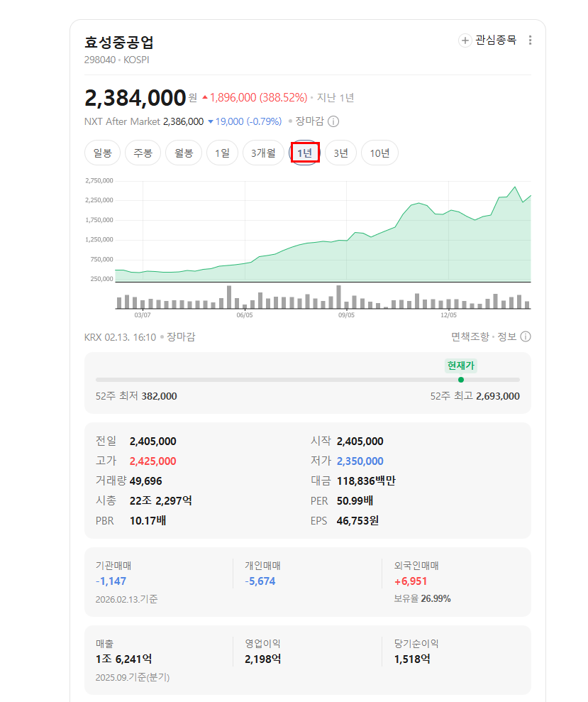
Task: Click the 기관매매 -1,147 value
Action: [x=111, y=581]
